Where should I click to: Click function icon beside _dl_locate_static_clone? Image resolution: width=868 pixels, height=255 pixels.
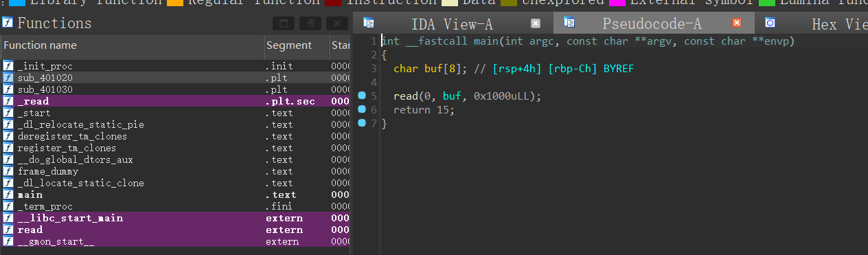point(8,183)
